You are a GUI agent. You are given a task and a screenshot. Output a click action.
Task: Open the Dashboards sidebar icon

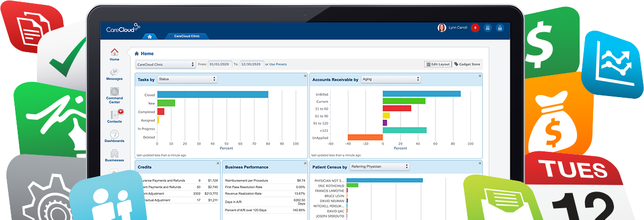[x=114, y=136]
